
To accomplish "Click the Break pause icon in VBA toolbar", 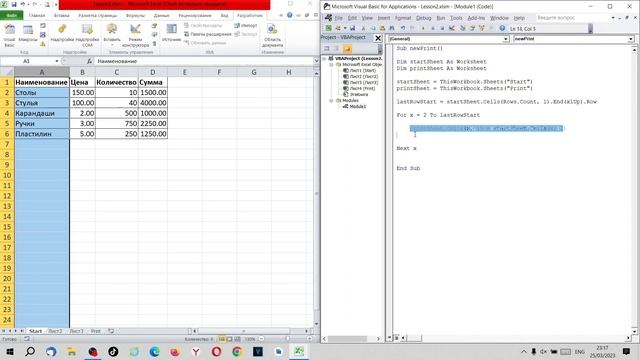I will [433, 28].
